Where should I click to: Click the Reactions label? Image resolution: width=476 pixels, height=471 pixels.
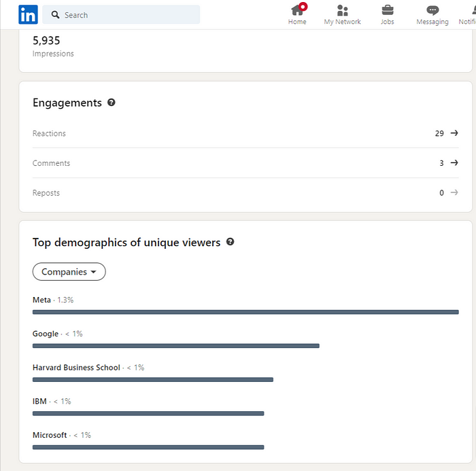pyautogui.click(x=49, y=133)
